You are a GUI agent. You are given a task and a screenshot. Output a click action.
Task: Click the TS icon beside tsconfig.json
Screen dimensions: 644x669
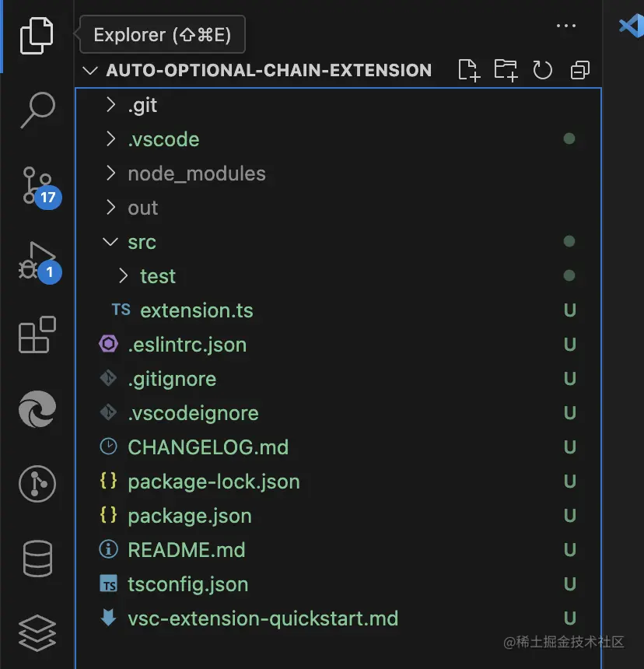[x=108, y=583]
